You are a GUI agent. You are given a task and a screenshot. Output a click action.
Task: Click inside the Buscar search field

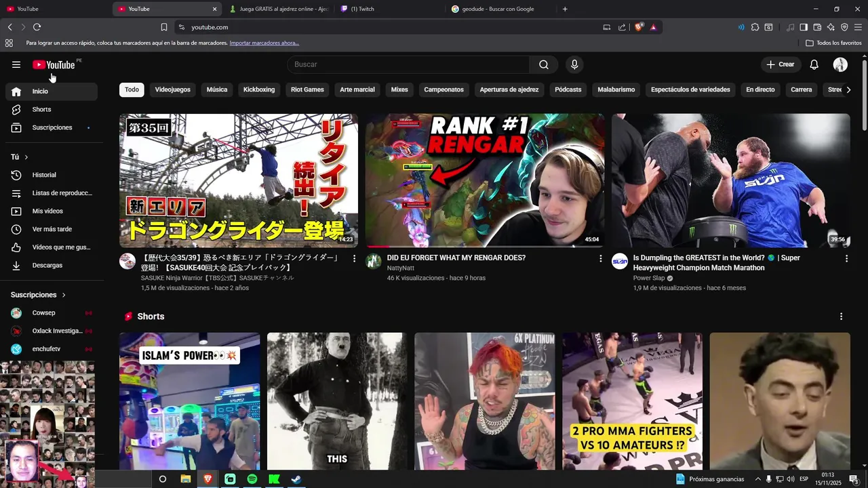point(409,64)
